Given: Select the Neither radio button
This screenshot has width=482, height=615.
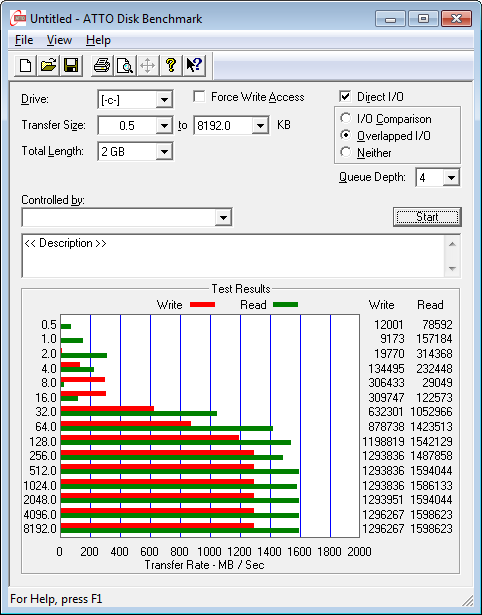Looking at the screenshot, I should coord(346,152).
